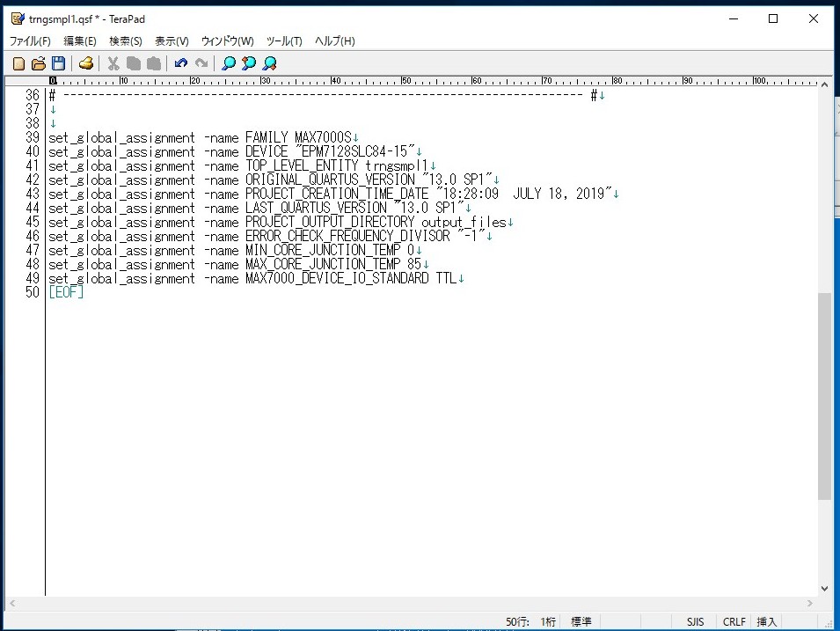Click the Paste toolbar icon

(154, 63)
